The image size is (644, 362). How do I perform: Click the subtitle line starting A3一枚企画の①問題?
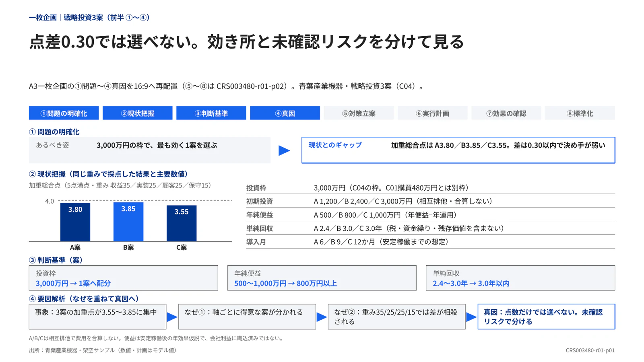(x=226, y=86)
